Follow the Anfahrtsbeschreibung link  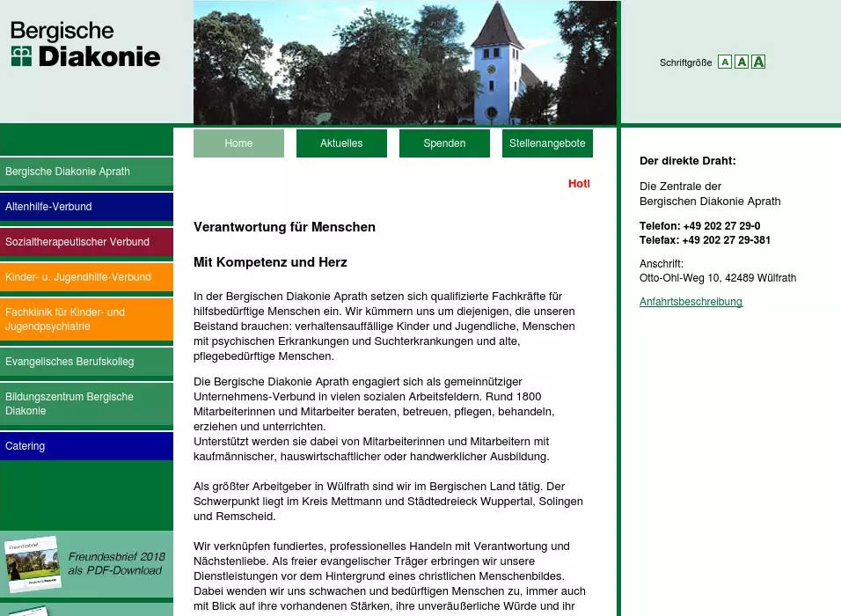(691, 302)
